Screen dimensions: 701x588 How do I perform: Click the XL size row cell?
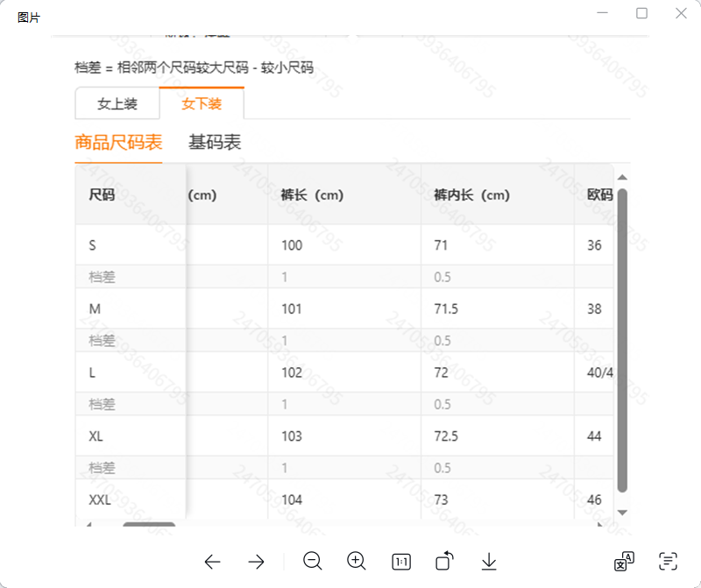(131, 436)
